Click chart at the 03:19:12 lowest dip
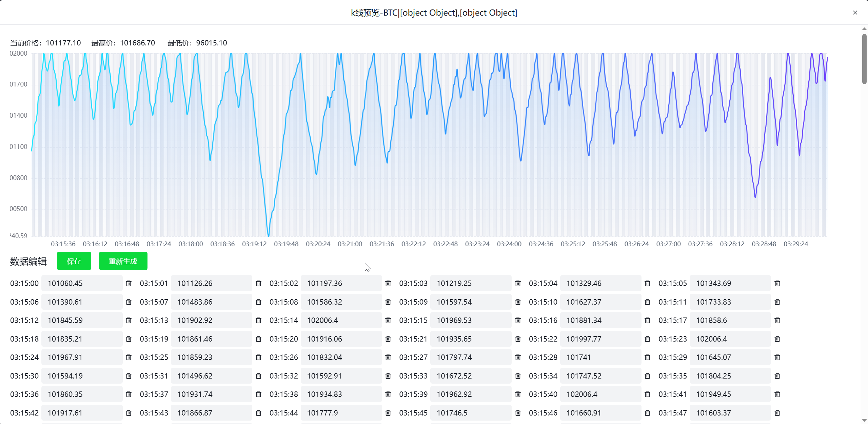Screen dimensions: 868x424 pos(269,234)
